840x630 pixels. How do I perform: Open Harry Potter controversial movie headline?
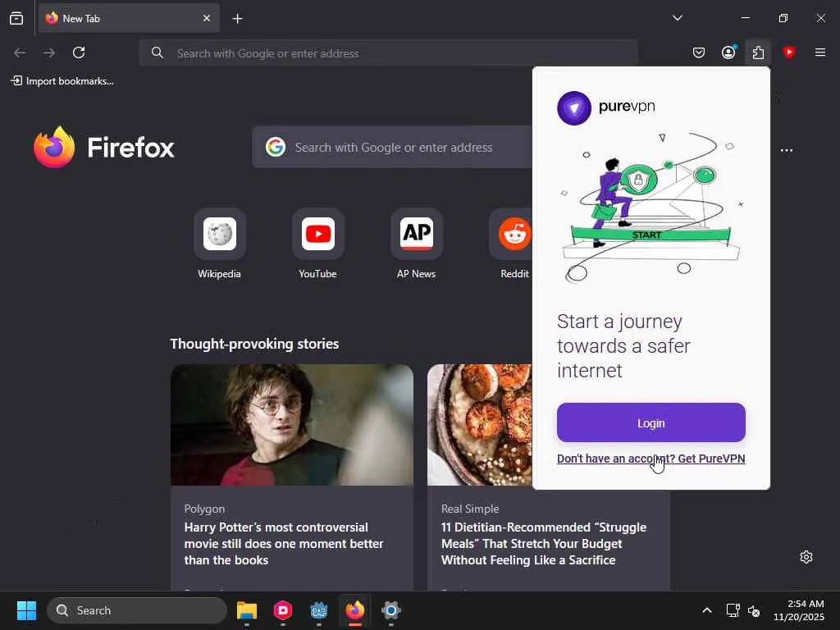point(284,544)
